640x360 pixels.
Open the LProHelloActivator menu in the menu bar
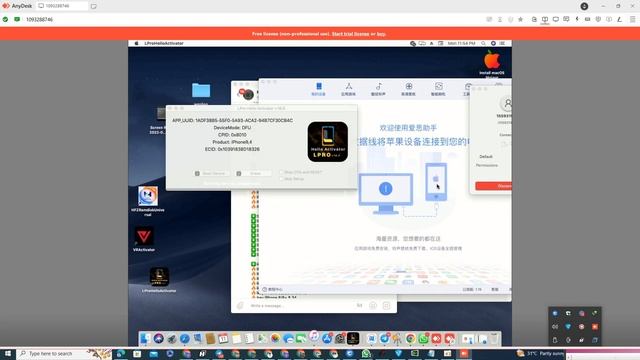[164, 43]
